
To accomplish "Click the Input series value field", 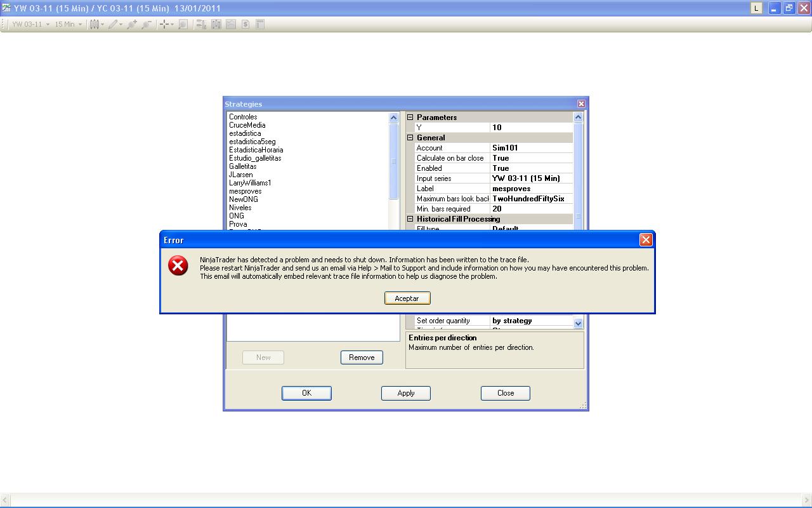I will (x=532, y=178).
